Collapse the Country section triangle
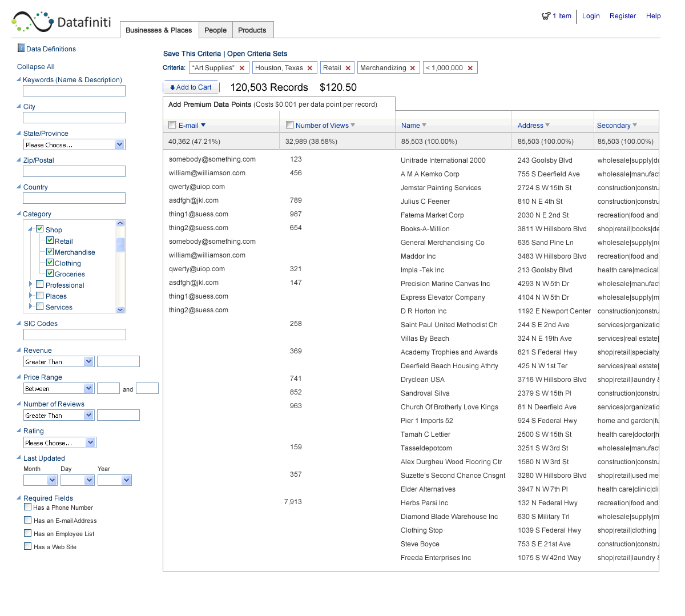Image resolution: width=685 pixels, height=616 pixels. pyautogui.click(x=19, y=187)
